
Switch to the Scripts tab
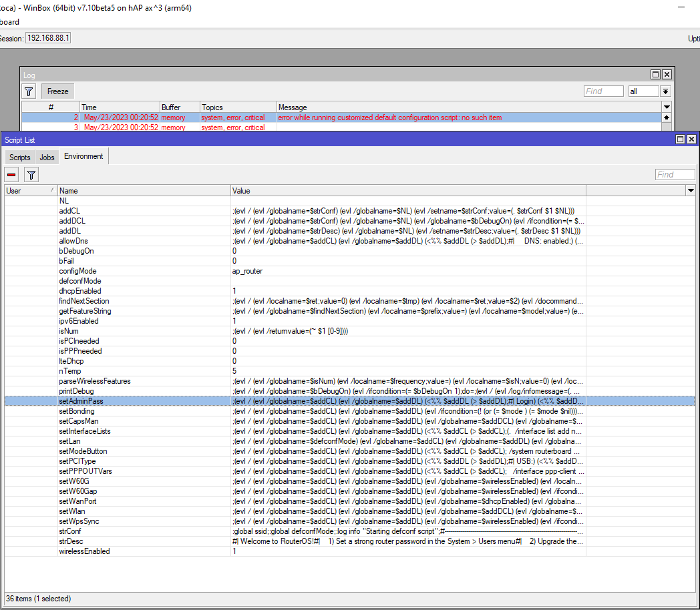click(x=19, y=157)
